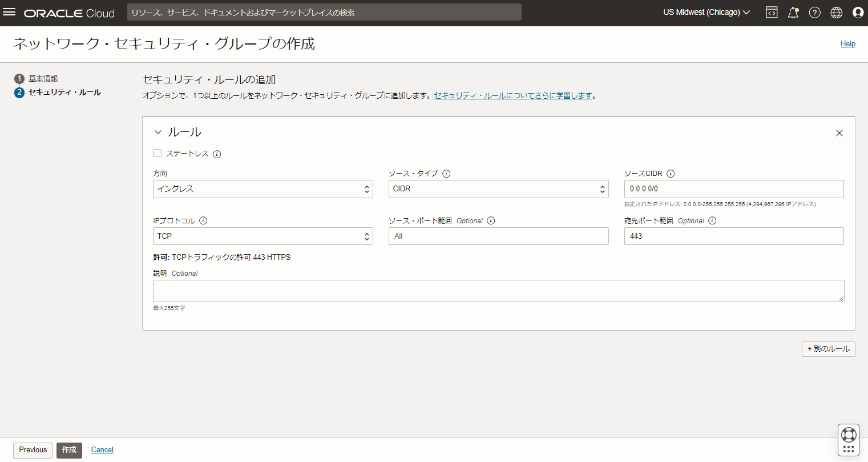Click the Previous button
The height and width of the screenshot is (462, 868).
click(x=33, y=450)
